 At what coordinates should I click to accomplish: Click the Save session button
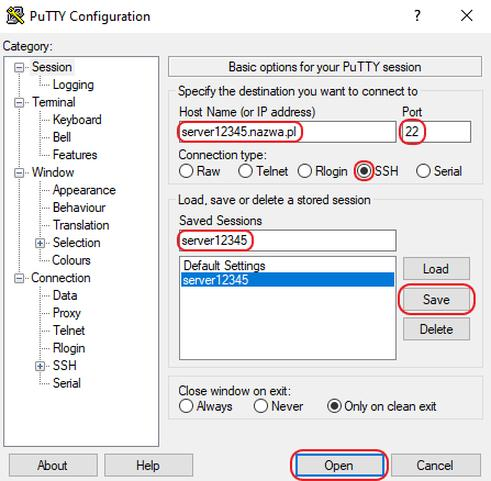pyautogui.click(x=436, y=299)
